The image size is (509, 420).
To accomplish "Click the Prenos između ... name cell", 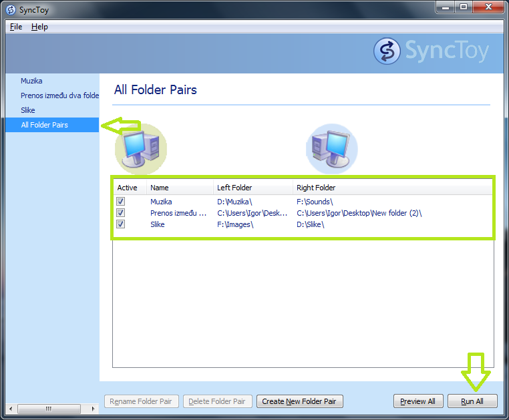I will click(x=178, y=213).
